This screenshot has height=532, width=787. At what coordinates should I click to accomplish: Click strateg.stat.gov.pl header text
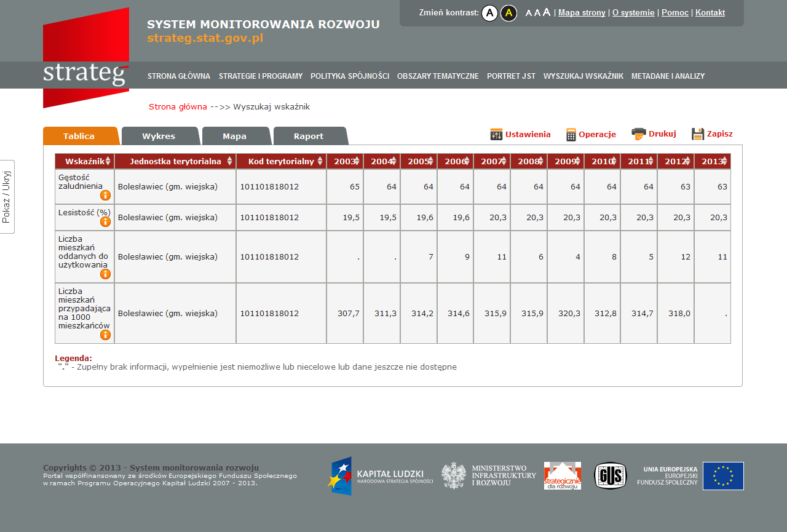coord(205,38)
